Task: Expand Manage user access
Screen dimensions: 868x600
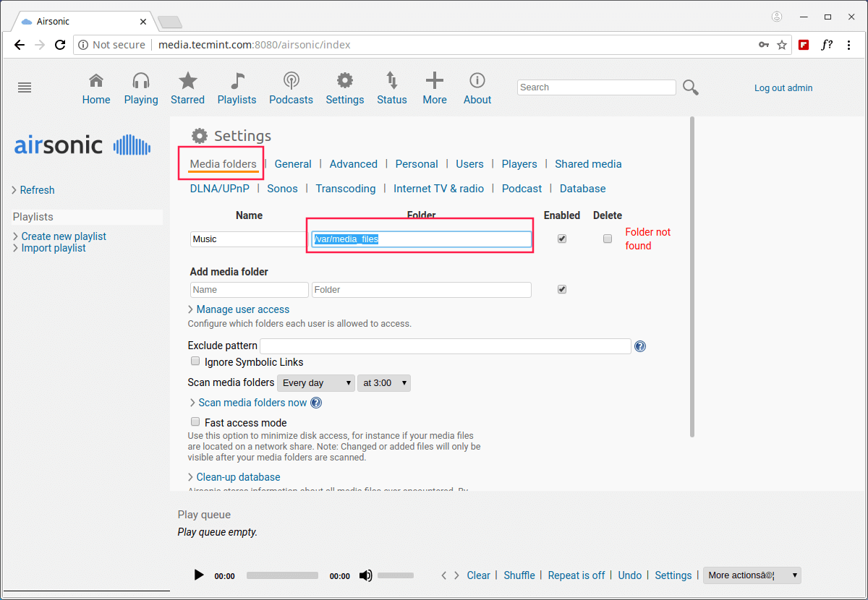Action: [243, 309]
